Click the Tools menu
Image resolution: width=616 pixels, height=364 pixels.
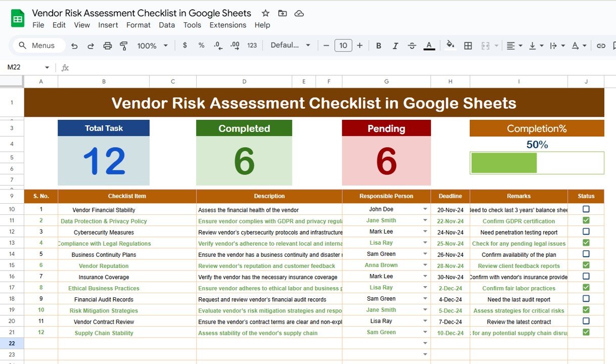coord(192,25)
